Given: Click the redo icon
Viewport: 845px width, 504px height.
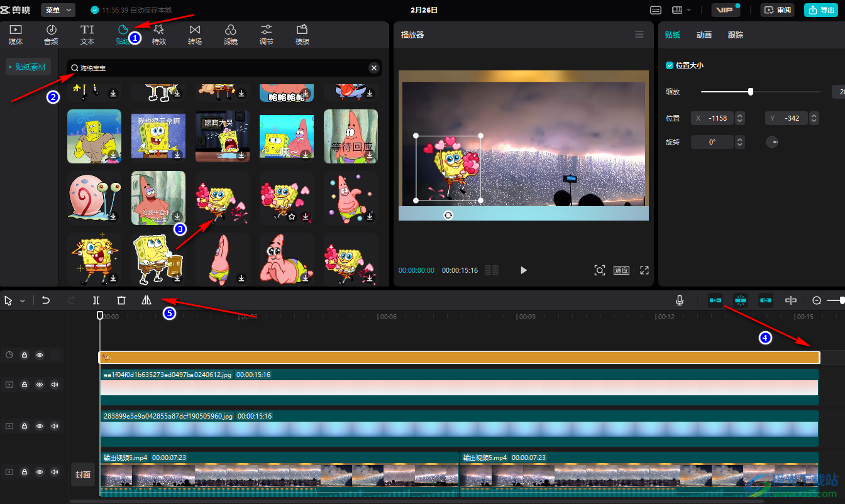Looking at the screenshot, I should [x=71, y=300].
